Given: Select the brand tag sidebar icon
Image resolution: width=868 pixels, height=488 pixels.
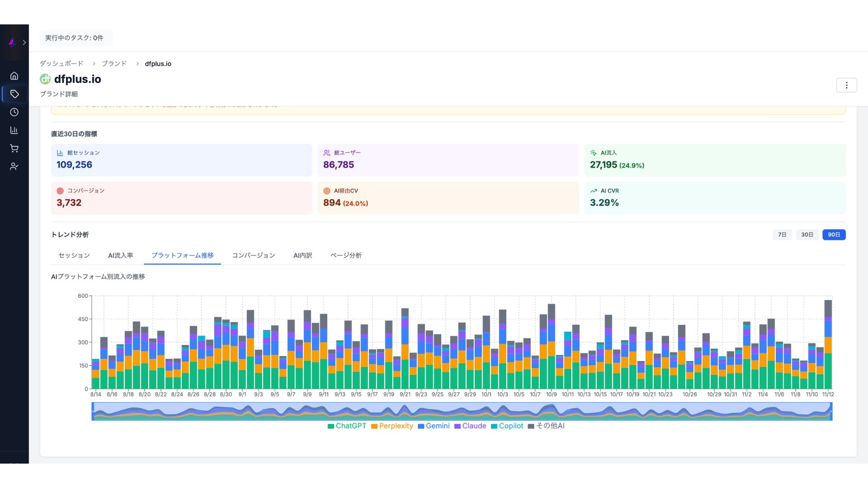Looking at the screenshot, I should (14, 94).
